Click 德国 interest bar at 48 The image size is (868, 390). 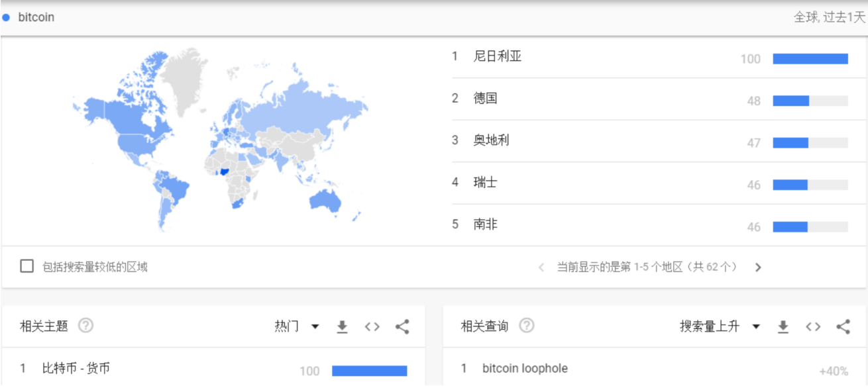click(810, 101)
